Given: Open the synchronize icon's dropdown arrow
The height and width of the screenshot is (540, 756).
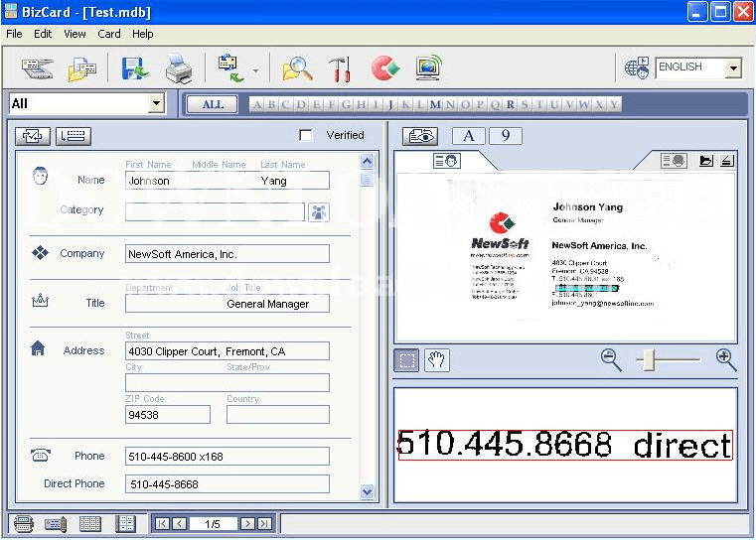Looking at the screenshot, I should click(256, 70).
